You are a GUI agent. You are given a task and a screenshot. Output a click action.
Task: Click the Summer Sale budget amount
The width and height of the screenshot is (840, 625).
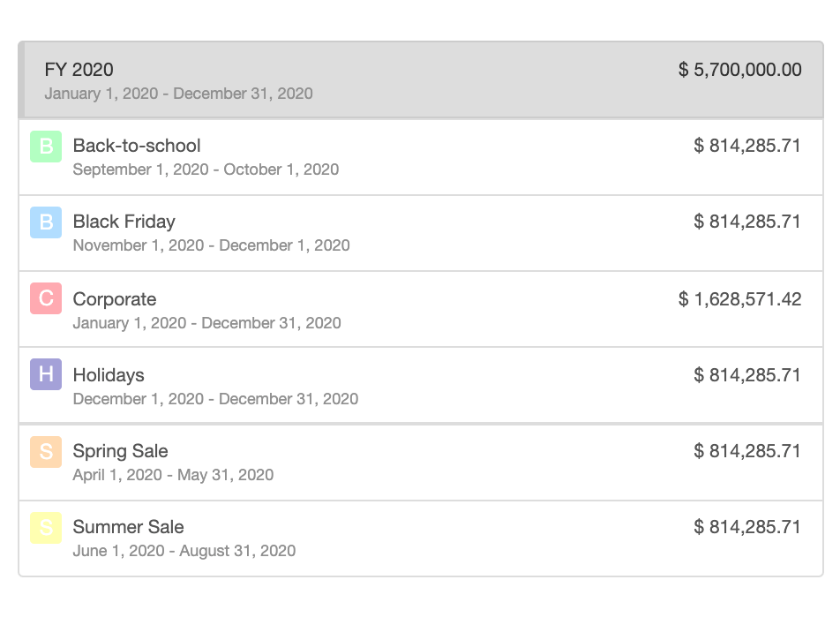[x=747, y=527]
